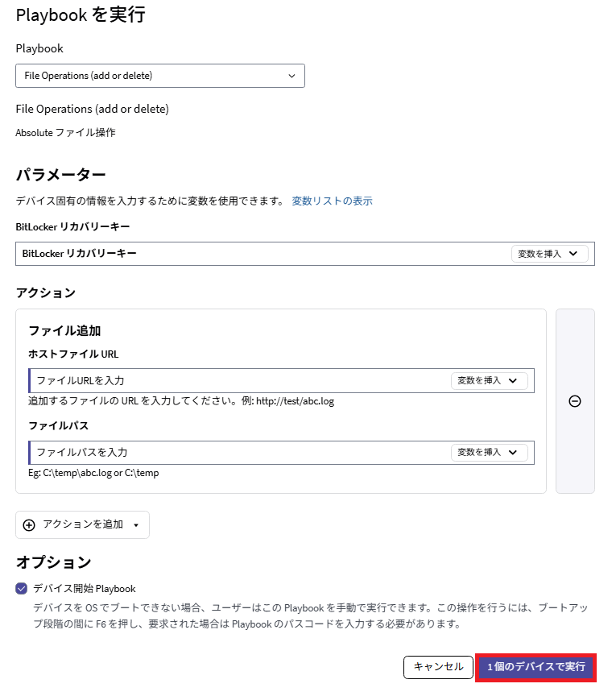Open 変数を挿入 dropdown in ホストファイル URL field

489,381
